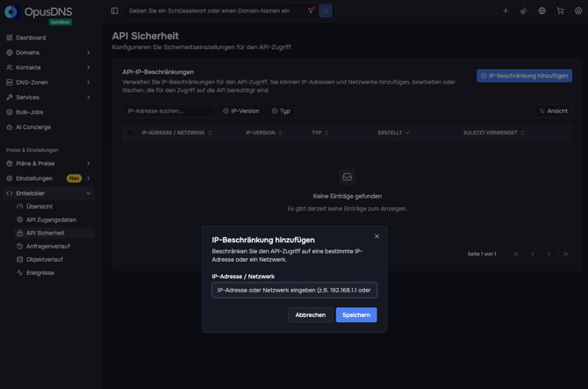The image size is (588, 389).
Task: Expand the Services chevron
Action: 89,97
